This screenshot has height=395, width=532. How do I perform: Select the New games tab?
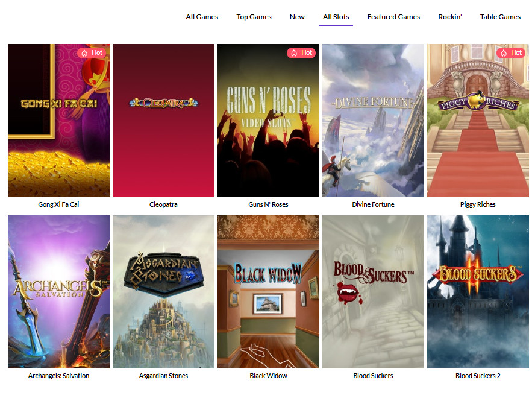[x=297, y=17]
